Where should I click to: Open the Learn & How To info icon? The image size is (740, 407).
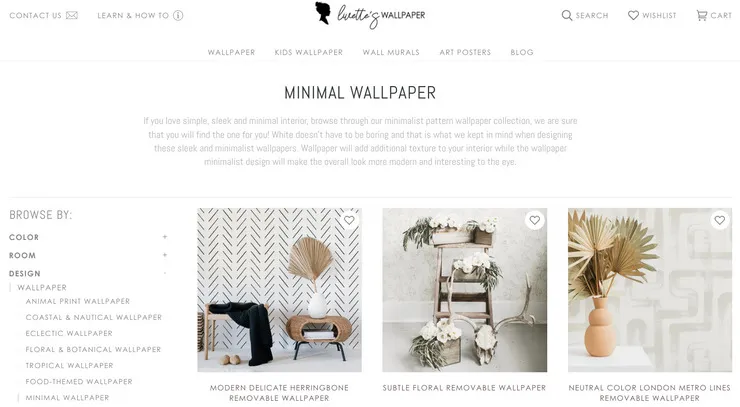[178, 16]
